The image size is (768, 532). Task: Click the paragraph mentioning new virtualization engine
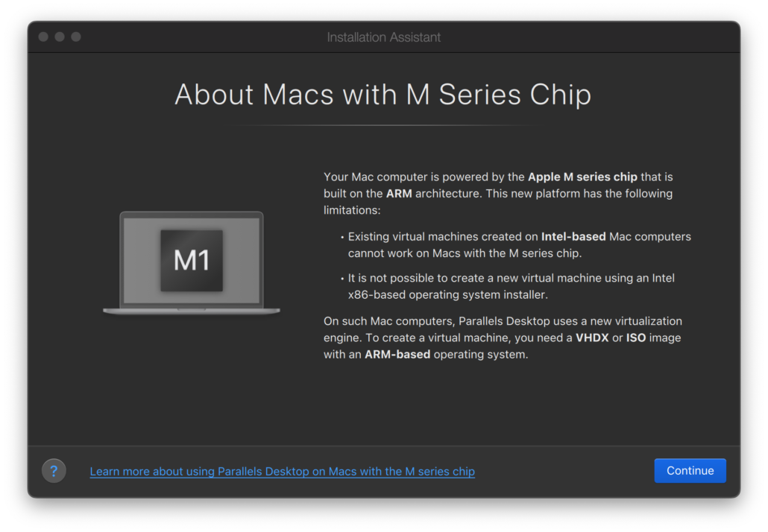pos(503,338)
